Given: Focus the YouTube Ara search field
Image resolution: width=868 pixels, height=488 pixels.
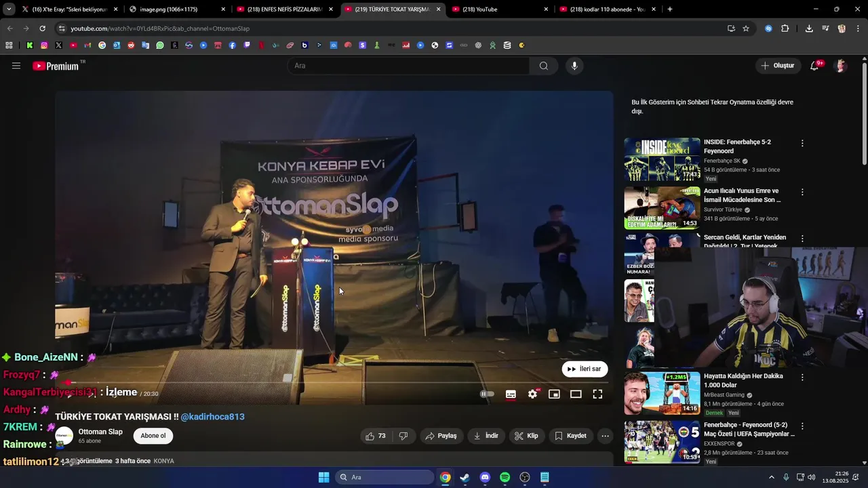Looking at the screenshot, I should (x=409, y=66).
